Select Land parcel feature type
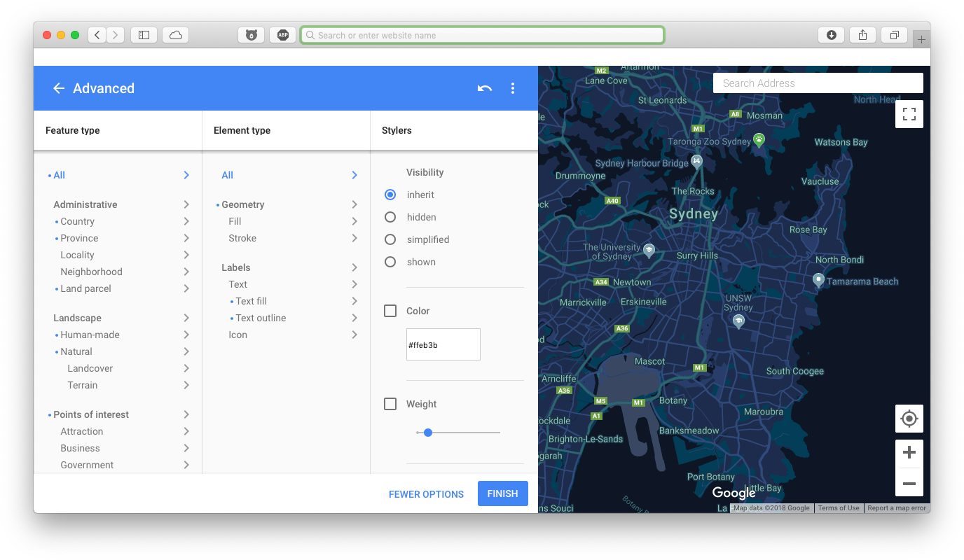This screenshot has height=560, width=964. point(85,288)
